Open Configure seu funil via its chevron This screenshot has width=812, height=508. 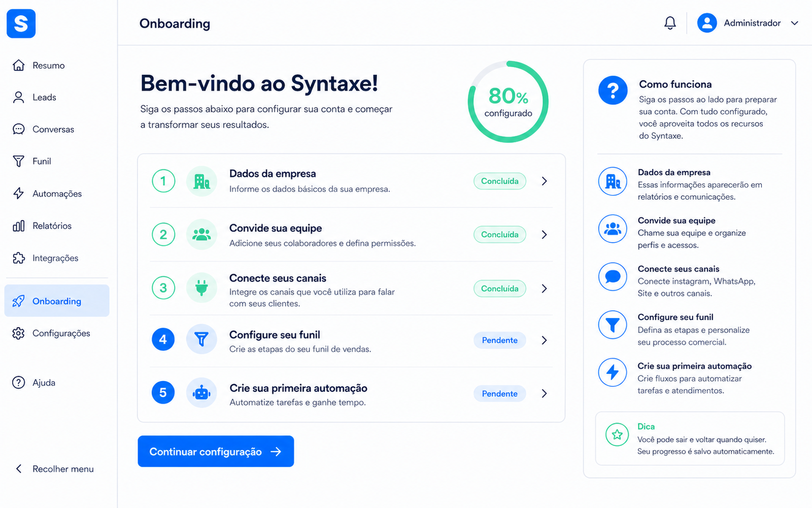[x=544, y=340]
